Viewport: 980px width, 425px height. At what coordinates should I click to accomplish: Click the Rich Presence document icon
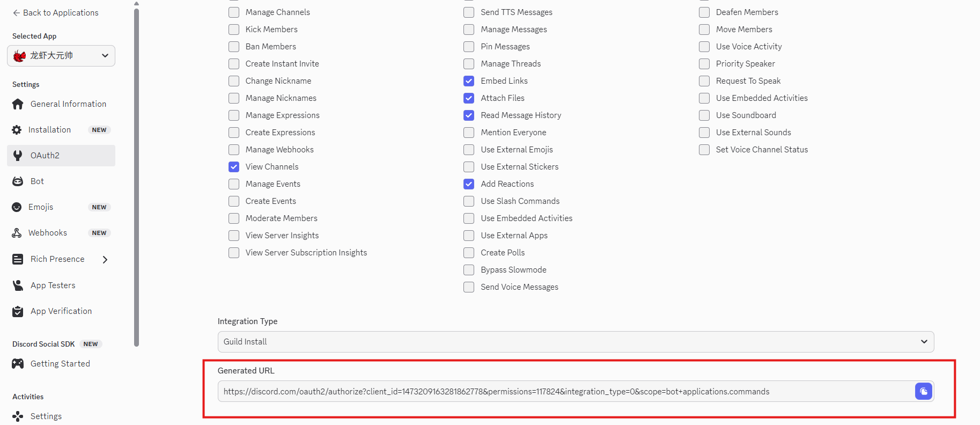coord(18,259)
